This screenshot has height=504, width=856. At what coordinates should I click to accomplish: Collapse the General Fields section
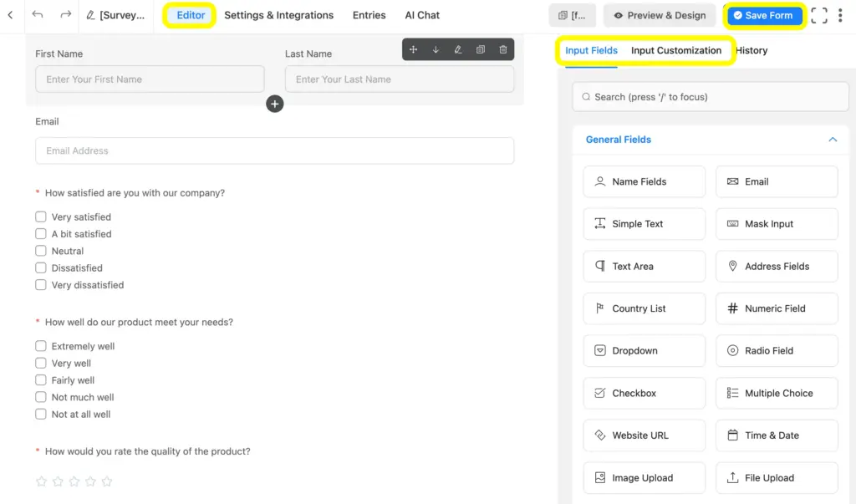832,140
